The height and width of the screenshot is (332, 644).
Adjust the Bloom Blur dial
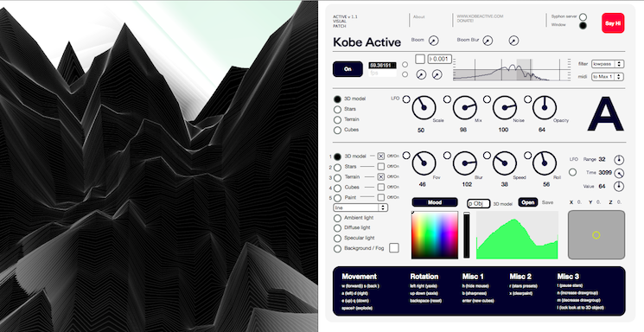tap(488, 41)
